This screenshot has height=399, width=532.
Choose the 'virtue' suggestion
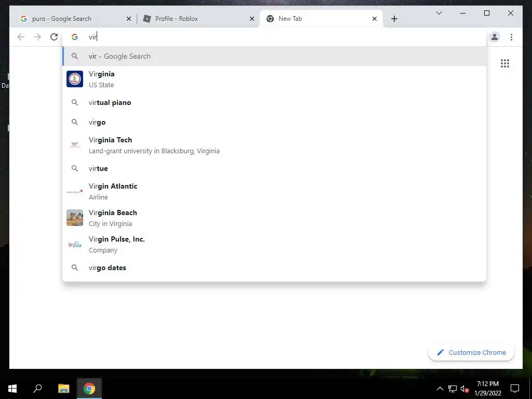coord(274,168)
